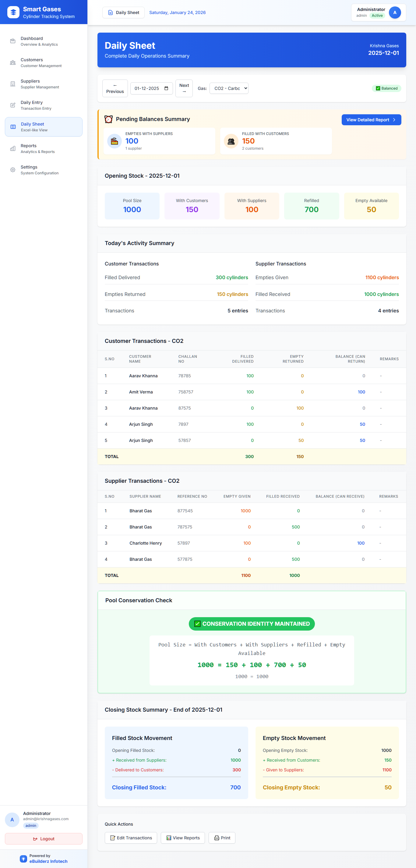416x868 pixels.
Task: Click the 'Closing Empty Stock:' label
Action: tap(291, 788)
